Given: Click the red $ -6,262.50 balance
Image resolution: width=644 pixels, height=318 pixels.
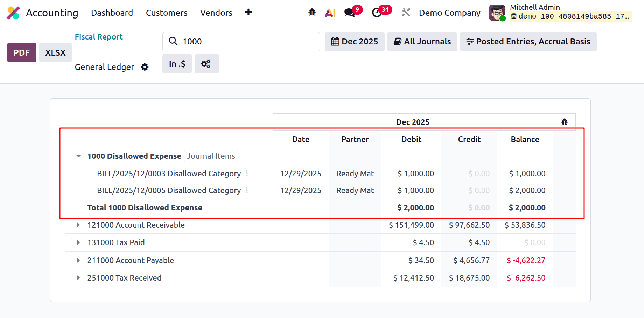Looking at the screenshot, I should click(x=526, y=278).
